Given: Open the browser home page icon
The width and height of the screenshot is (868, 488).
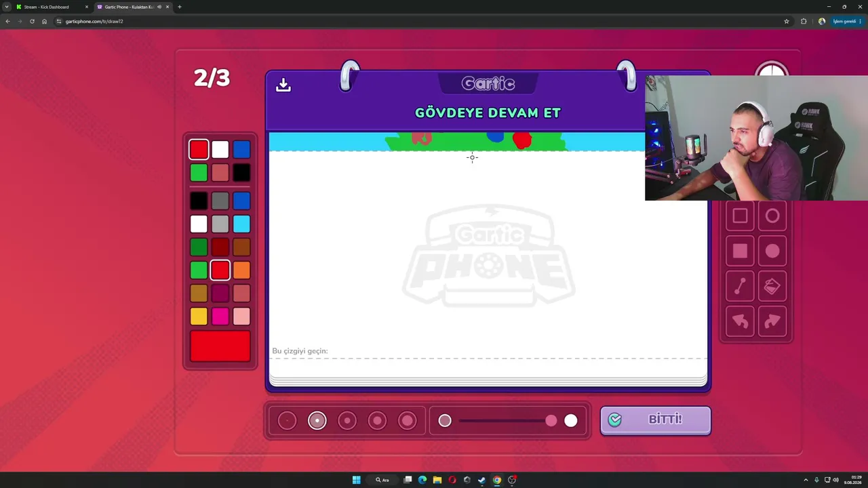Looking at the screenshot, I should 44,21.
